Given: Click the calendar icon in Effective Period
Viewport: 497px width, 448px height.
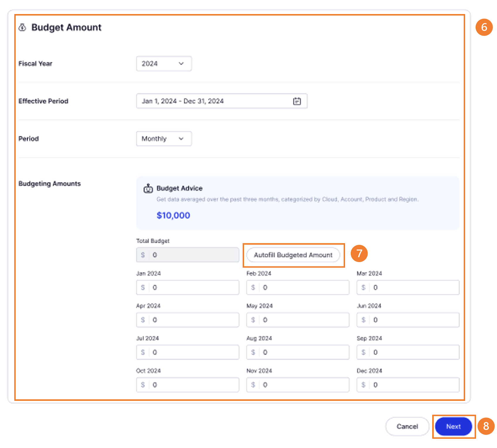Looking at the screenshot, I should coord(297,101).
